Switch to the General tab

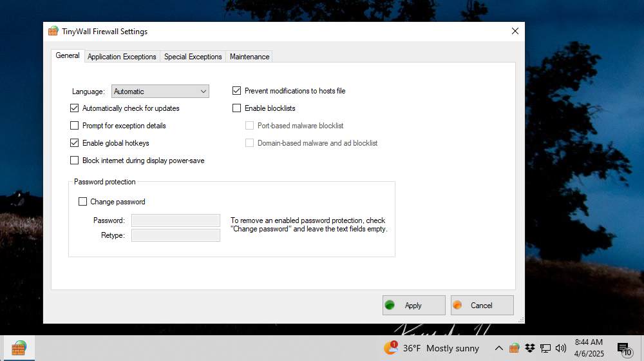68,55
